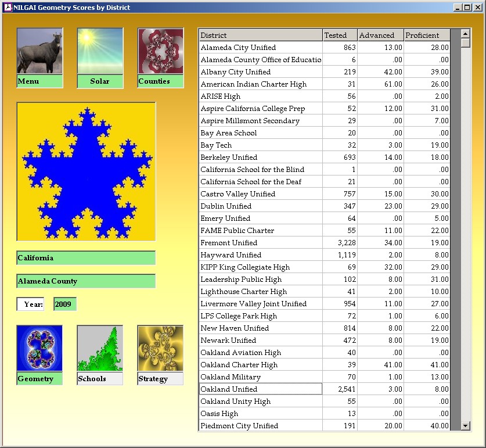Click the Alameda County field
The width and height of the screenshot is (486, 448).
point(86,281)
